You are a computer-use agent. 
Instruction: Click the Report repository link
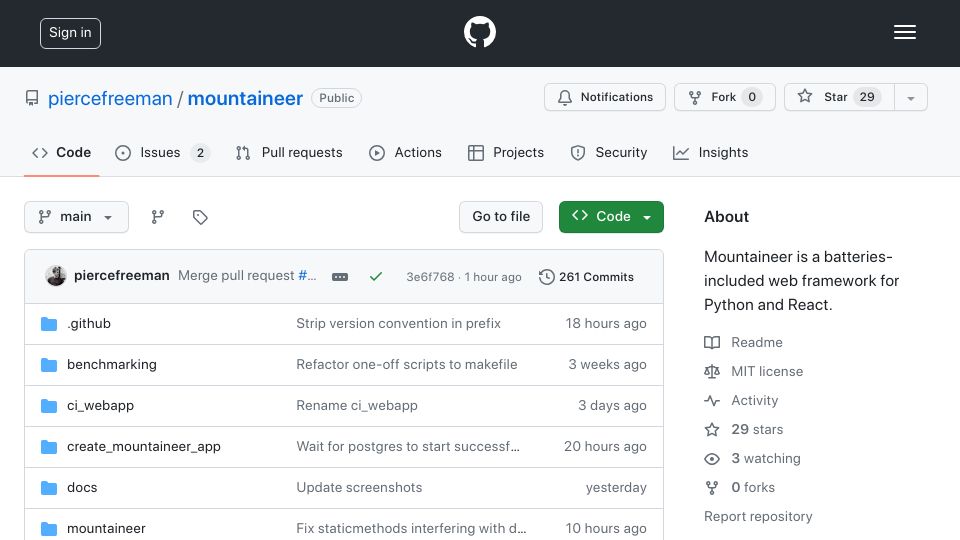[x=758, y=517]
